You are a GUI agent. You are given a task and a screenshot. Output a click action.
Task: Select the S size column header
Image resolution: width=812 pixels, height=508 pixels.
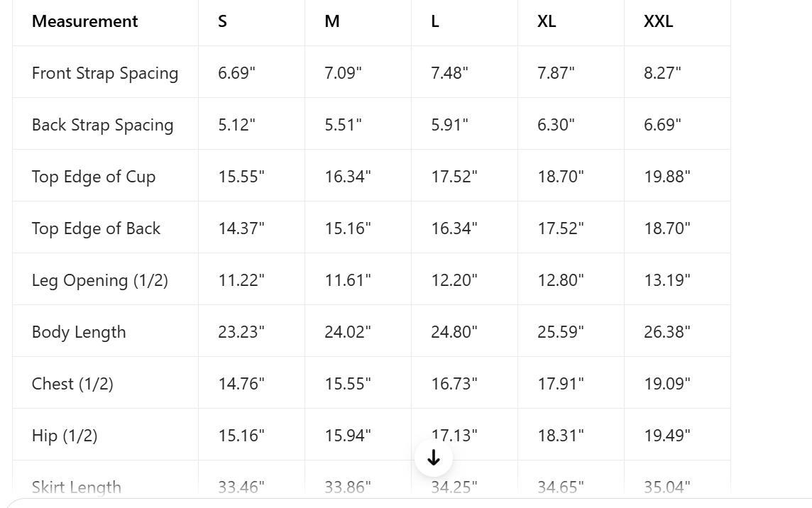tap(222, 21)
